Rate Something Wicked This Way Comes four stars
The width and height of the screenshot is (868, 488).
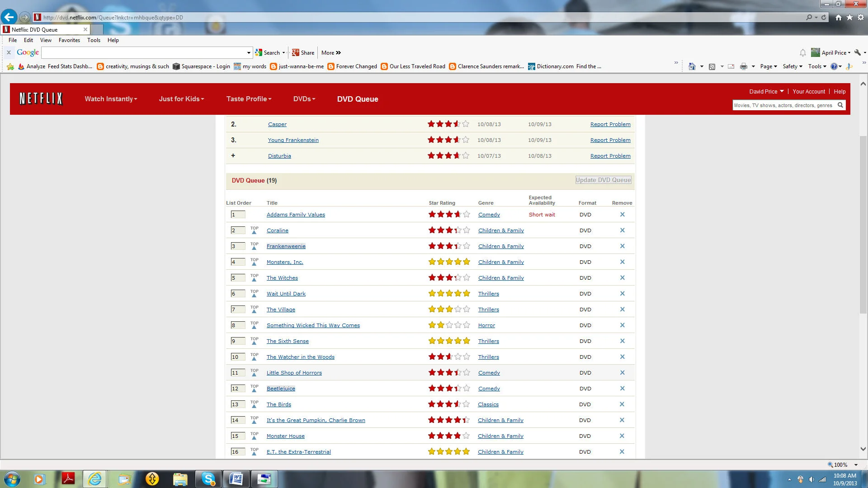tap(458, 325)
